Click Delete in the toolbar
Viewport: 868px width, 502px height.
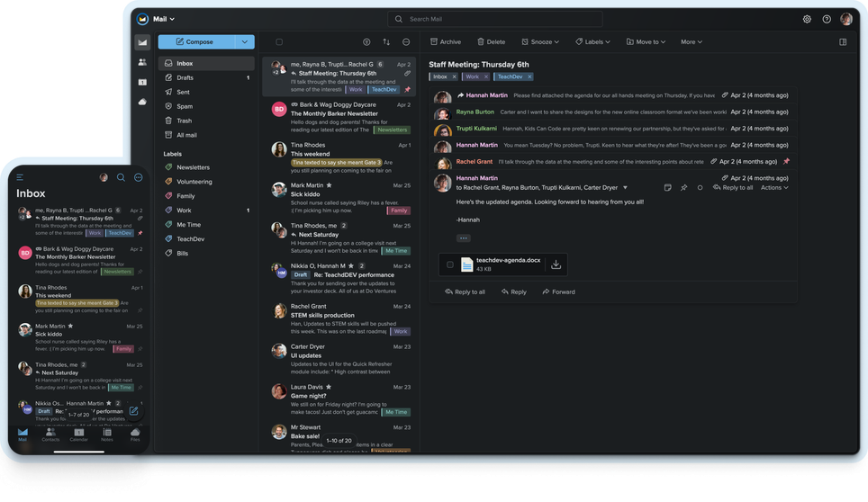(x=491, y=42)
